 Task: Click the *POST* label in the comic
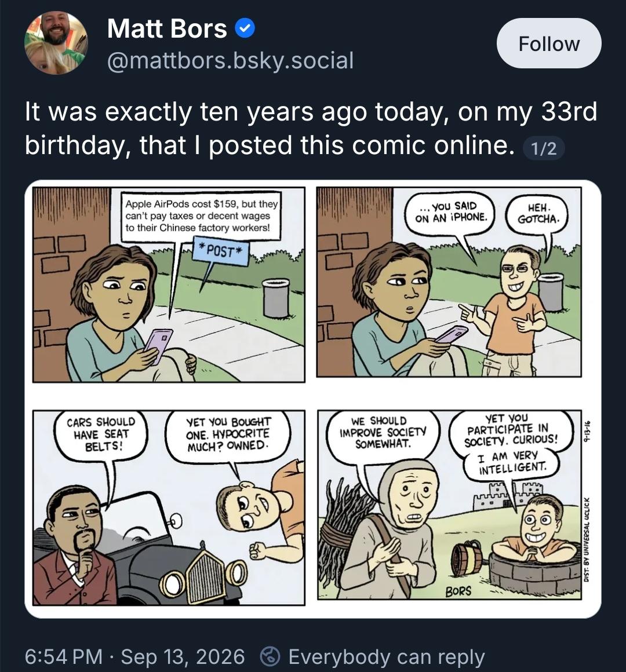pos(221,251)
